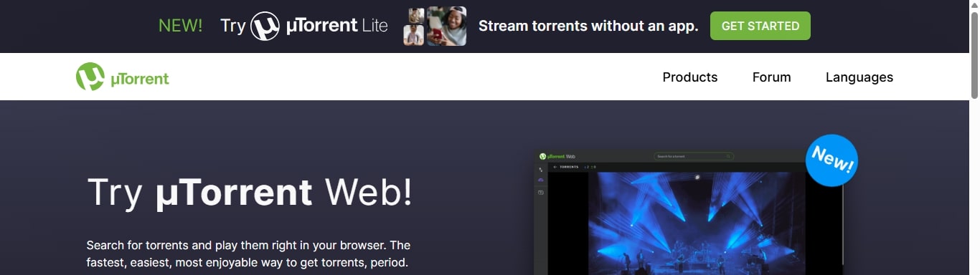Click the page vertical scrollbar thumb
980x275 pixels.
974,55
